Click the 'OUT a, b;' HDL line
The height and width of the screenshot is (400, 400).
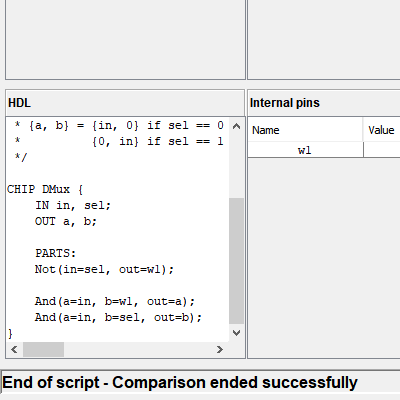66,221
